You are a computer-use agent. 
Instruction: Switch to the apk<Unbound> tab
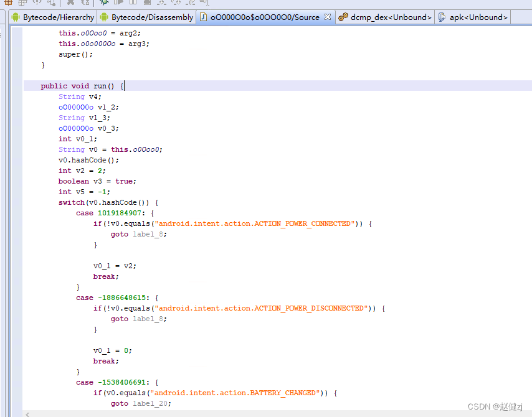[x=472, y=17]
